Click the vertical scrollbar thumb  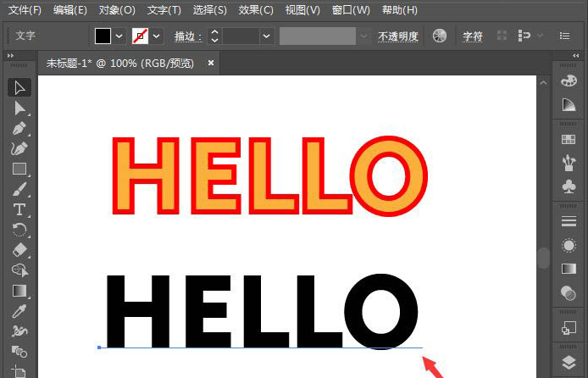(x=543, y=258)
